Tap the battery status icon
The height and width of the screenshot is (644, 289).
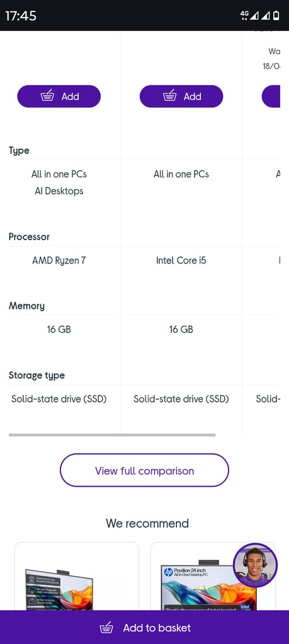point(276,15)
